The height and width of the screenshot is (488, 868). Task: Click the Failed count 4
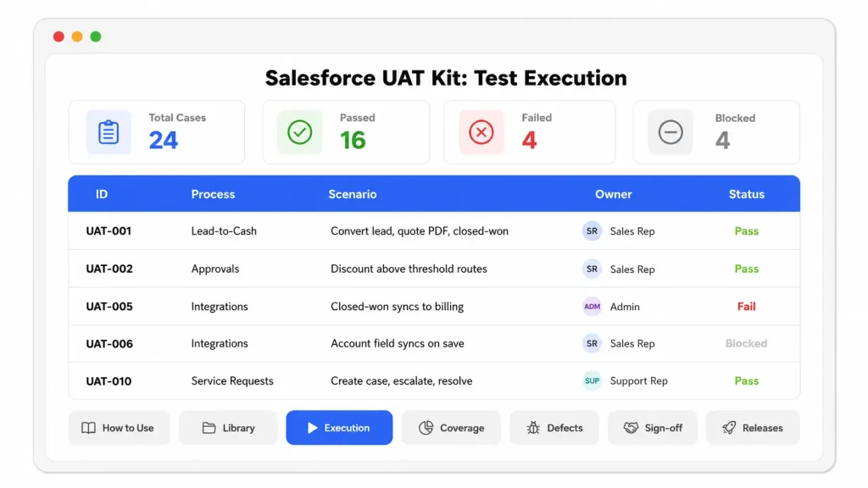529,140
